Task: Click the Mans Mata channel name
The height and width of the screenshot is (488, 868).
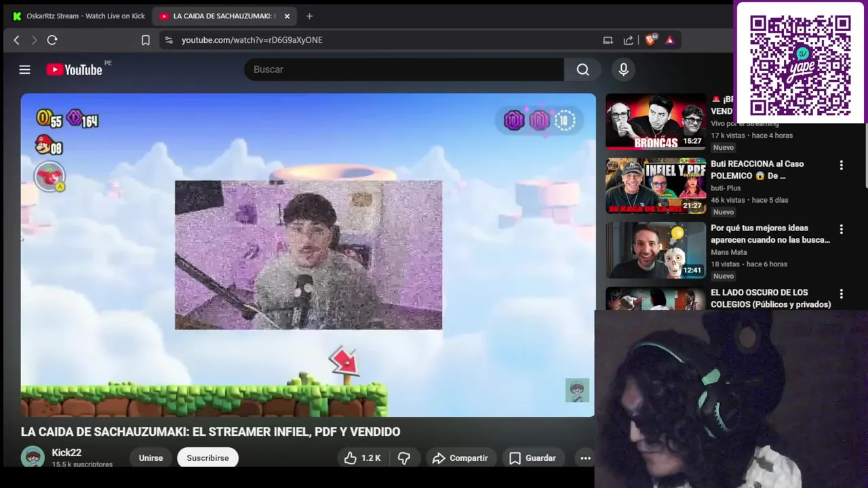Action: pos(729,252)
